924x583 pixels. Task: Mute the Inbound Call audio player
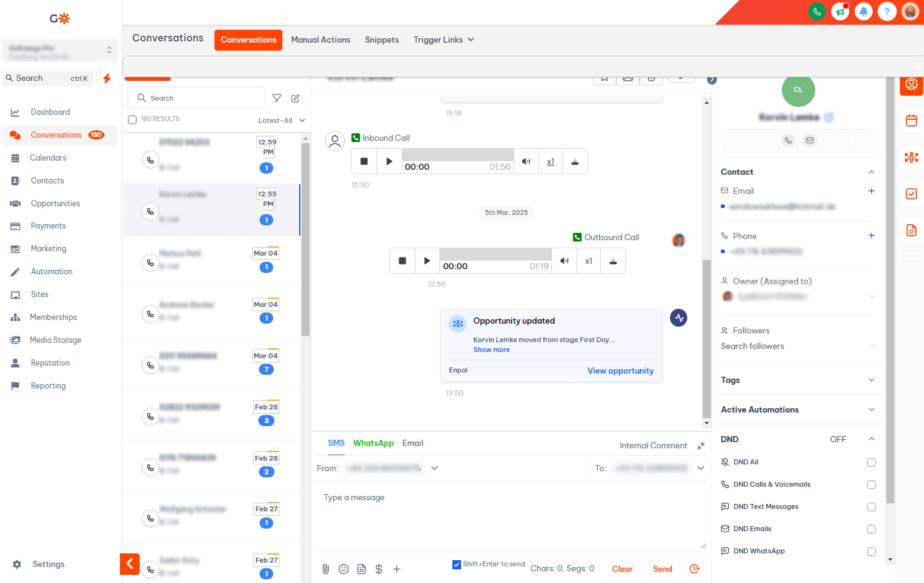[526, 161]
